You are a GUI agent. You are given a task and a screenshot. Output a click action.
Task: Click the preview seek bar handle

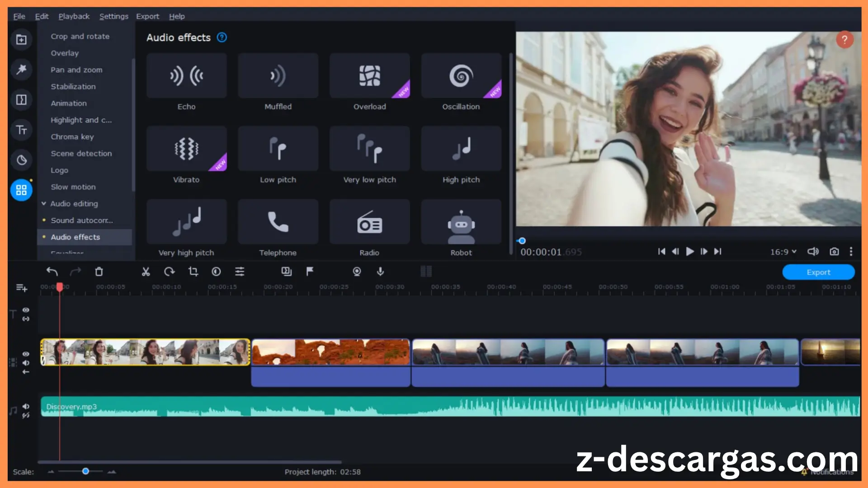[x=522, y=241]
